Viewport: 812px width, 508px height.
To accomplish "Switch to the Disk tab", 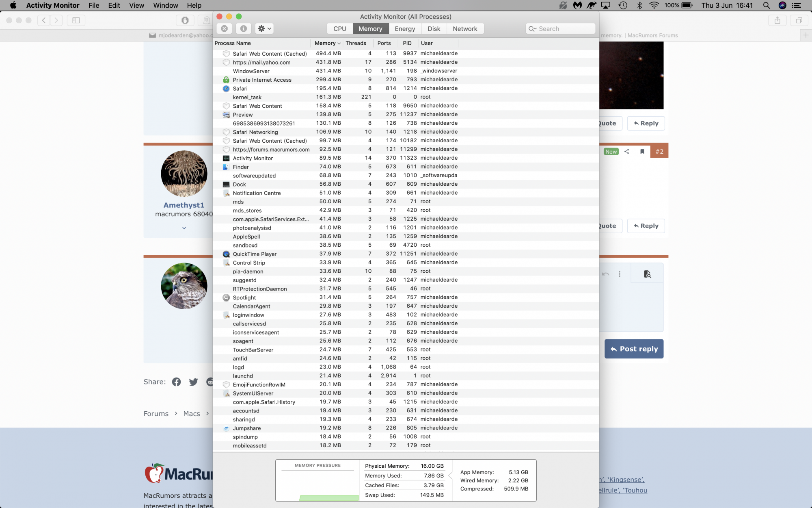I will (x=434, y=29).
